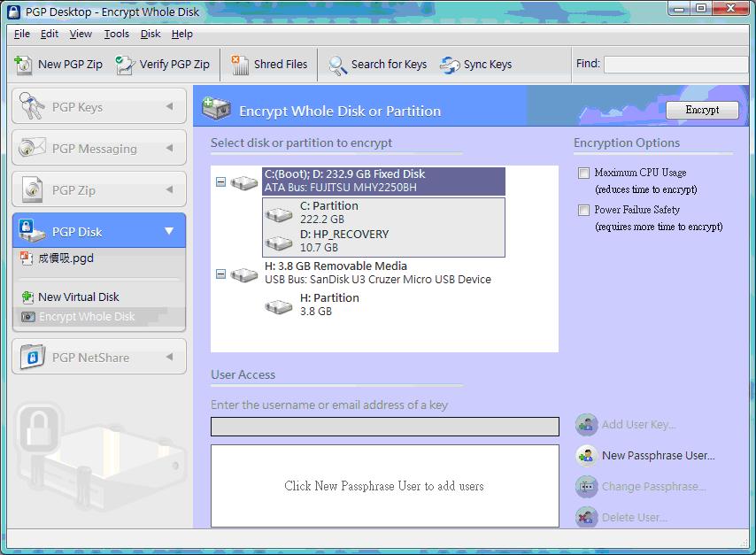Collapse the C:(Boot) fixed disk tree

[220, 182]
